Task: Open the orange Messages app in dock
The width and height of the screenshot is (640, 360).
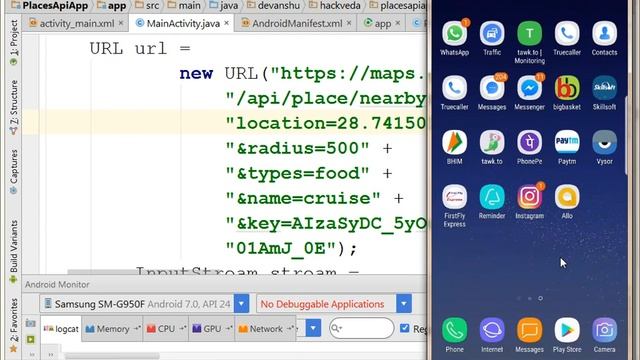Action: [x=529, y=330]
